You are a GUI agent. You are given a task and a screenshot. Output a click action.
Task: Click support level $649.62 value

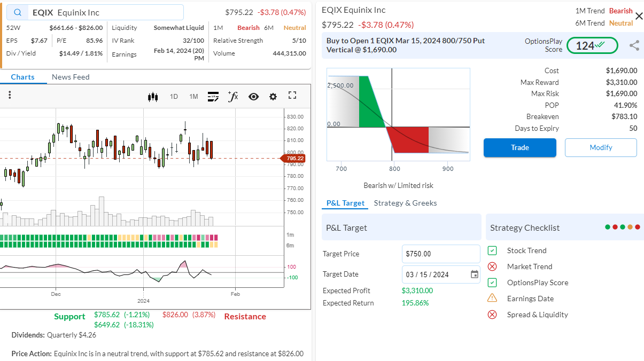pos(107,325)
